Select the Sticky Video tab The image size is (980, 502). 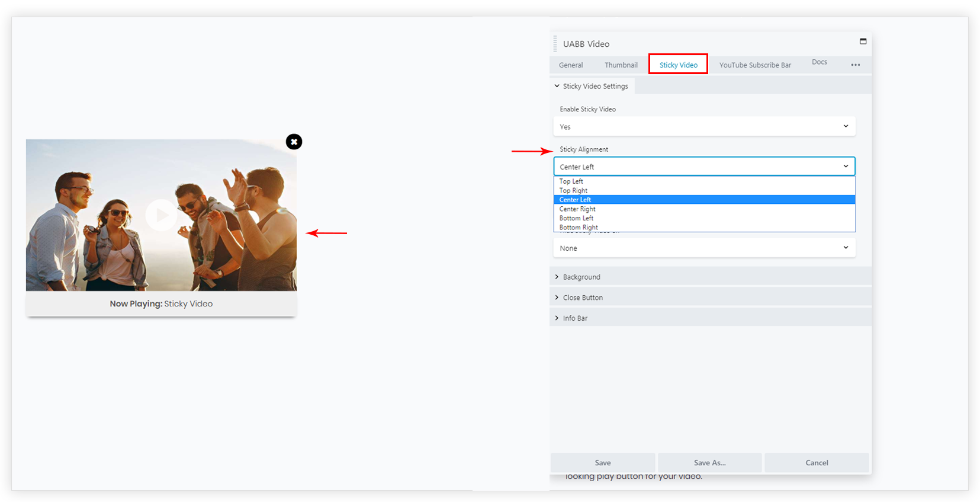click(678, 65)
